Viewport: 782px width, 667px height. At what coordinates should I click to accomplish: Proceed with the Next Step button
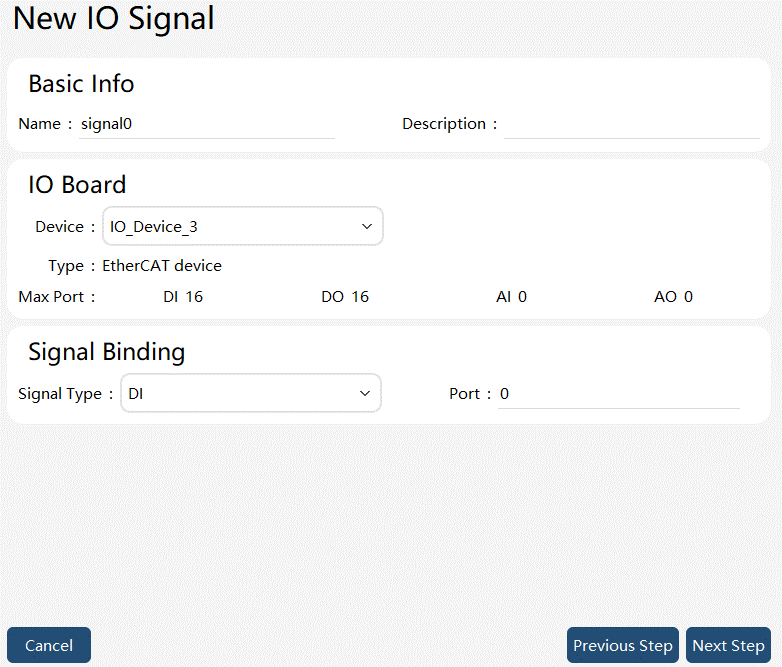click(x=728, y=645)
